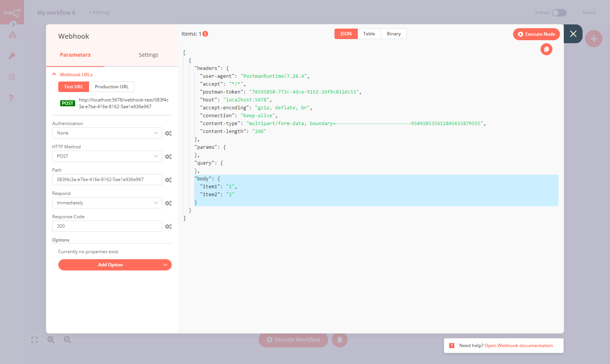Open Authentication parameter options gear
The width and height of the screenshot is (610, 364).
(168, 133)
